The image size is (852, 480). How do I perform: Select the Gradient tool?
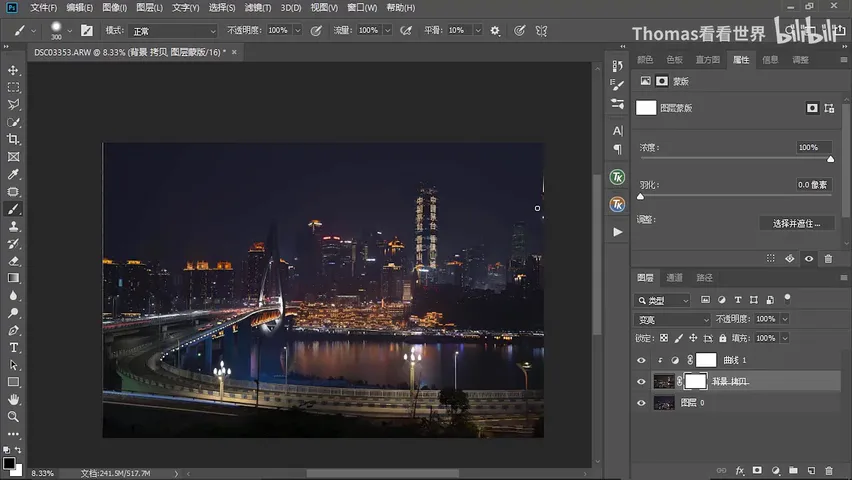(13, 278)
